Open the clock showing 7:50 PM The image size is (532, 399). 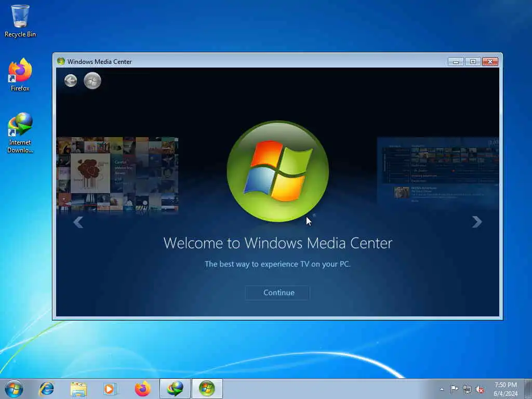[506, 389]
